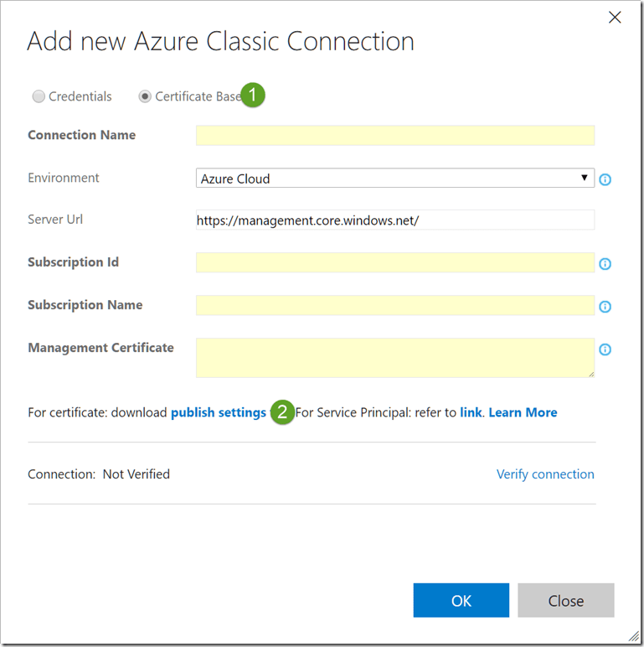Select the Credentials radio button
Viewport: 644px width, 647px height.
point(39,96)
